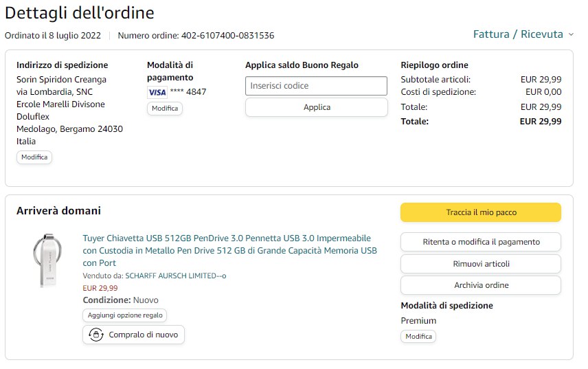Archive order with Archivia ordine button
This screenshot has width=588, height=369.
pyautogui.click(x=480, y=285)
